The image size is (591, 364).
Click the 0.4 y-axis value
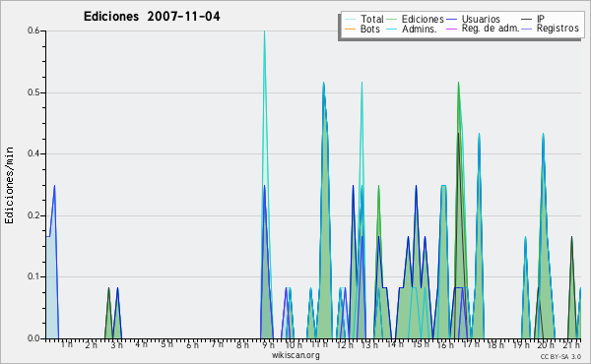coord(33,153)
